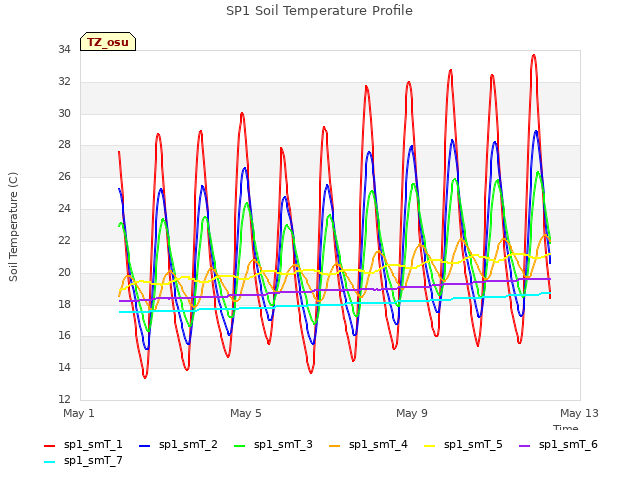Toggle sp1_smT_3 series in the legend

[x=273, y=444]
